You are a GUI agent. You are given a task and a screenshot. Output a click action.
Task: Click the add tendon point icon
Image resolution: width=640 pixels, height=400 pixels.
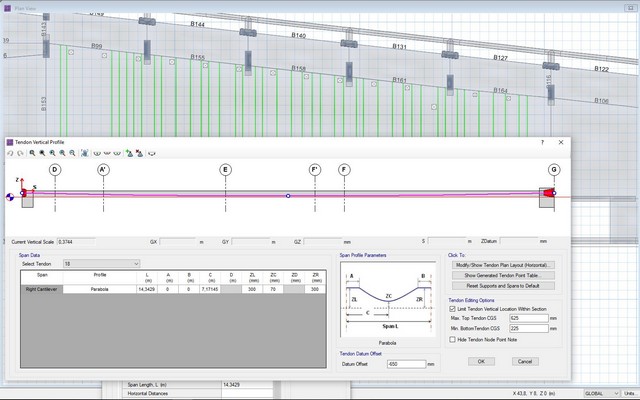[129, 153]
